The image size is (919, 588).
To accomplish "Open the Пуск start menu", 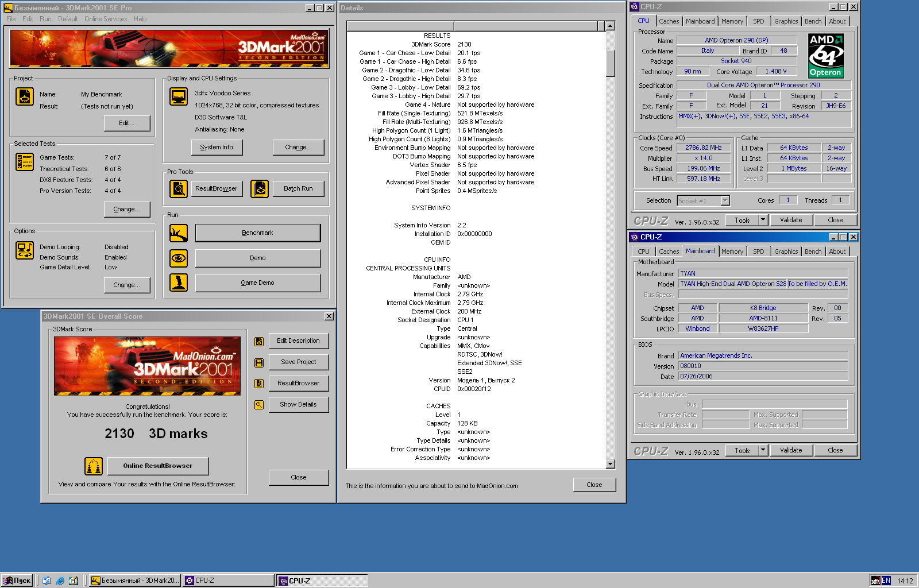I will click(x=17, y=581).
